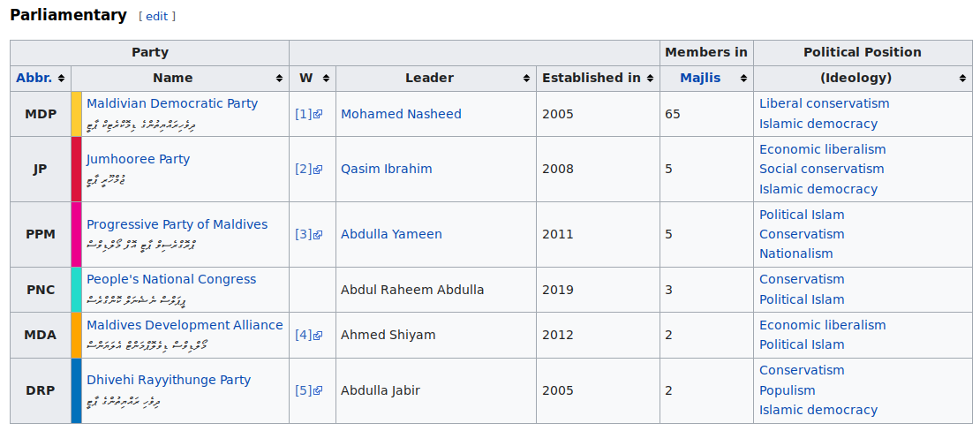Open external website link [3] for PPM
This screenshot has width=980, height=431.
click(x=308, y=234)
